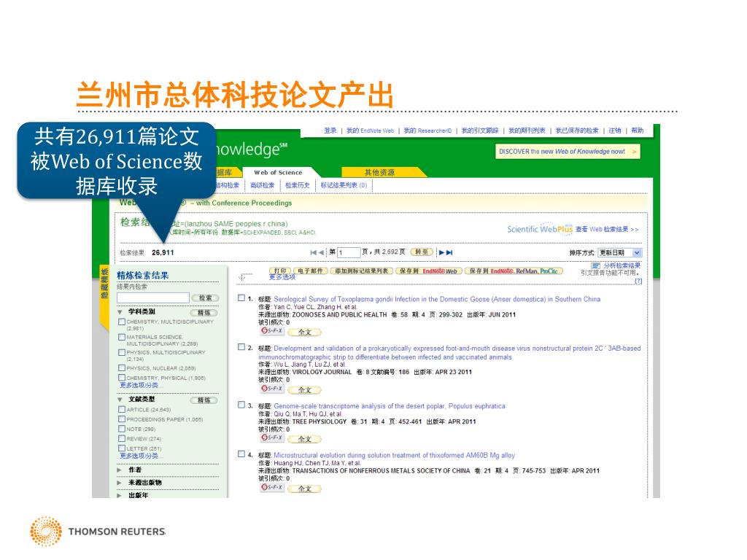Open the S·F·X link for result 2
This screenshot has width=747, height=560.
pos(272,389)
